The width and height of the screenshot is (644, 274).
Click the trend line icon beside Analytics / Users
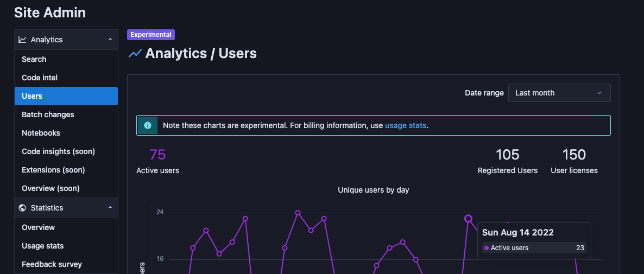click(x=135, y=53)
